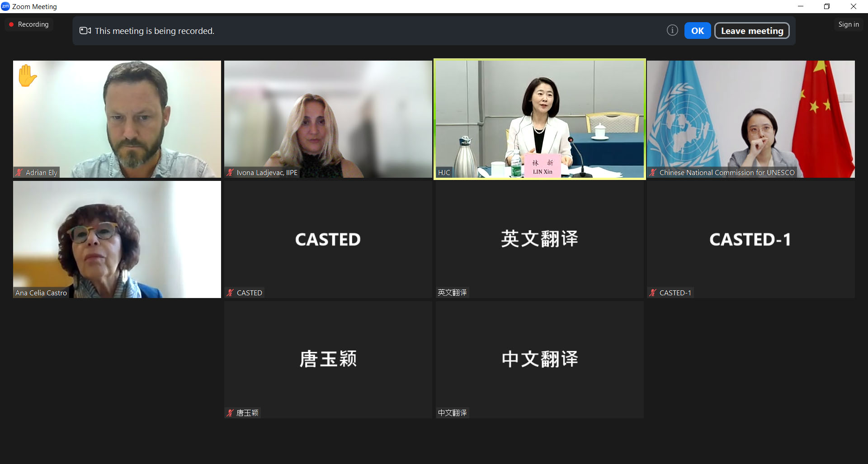Click the 英文翻译 name label at tile bottom
The image size is (868, 464).
tap(452, 293)
